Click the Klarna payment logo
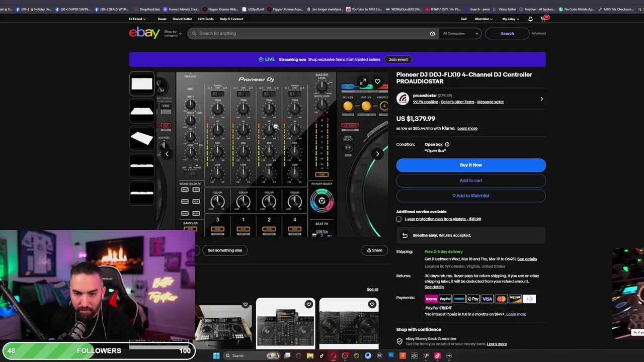This screenshot has width=644, height=362. click(431, 299)
